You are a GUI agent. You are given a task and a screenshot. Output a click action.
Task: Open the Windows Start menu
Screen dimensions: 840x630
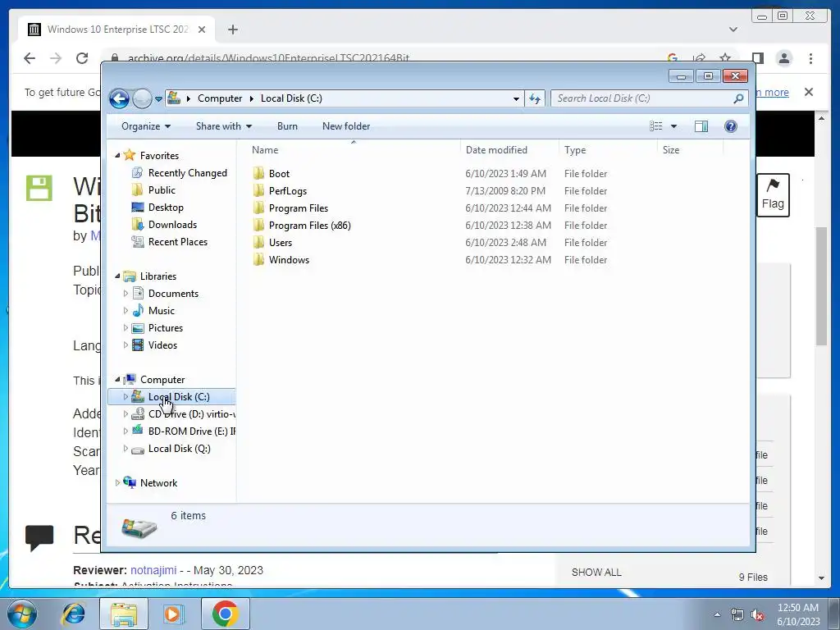click(22, 614)
